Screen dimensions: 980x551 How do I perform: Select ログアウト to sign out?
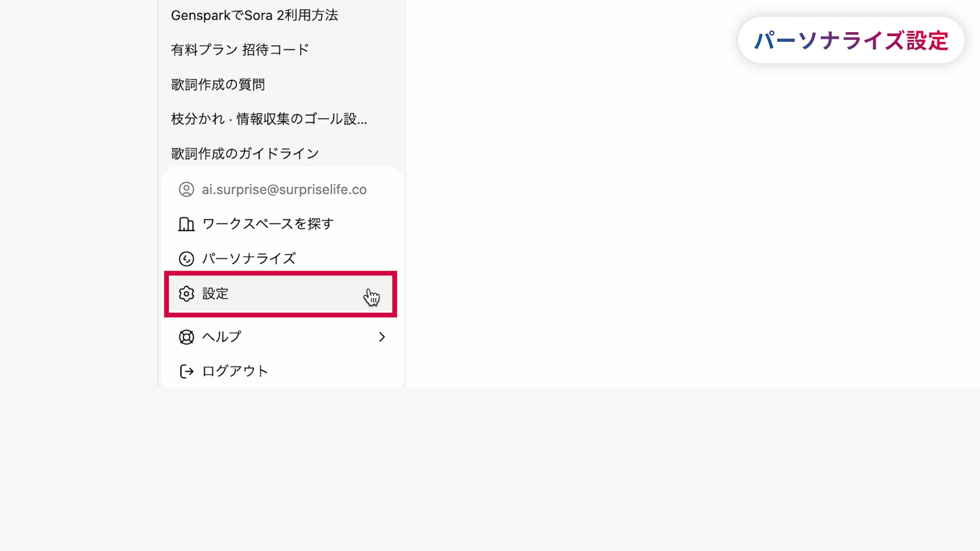[235, 371]
